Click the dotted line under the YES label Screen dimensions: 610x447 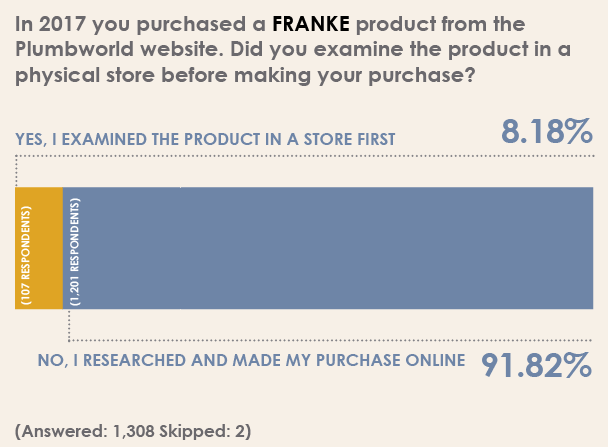305,156
